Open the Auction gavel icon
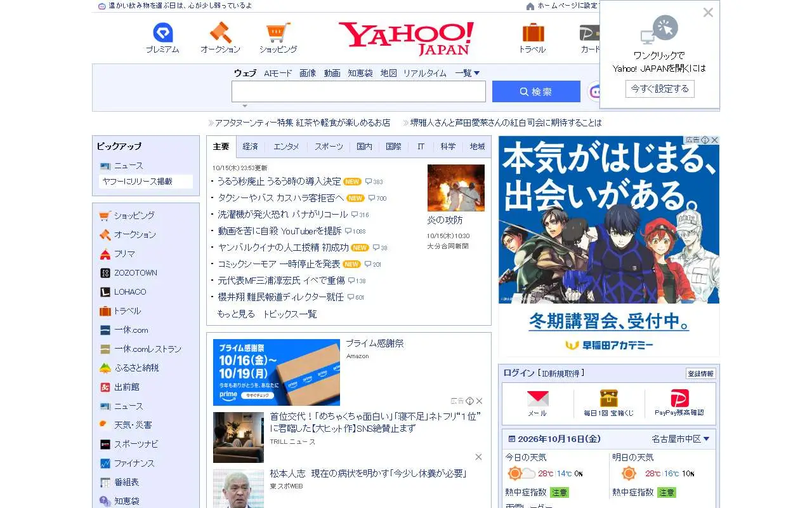 coord(220,33)
